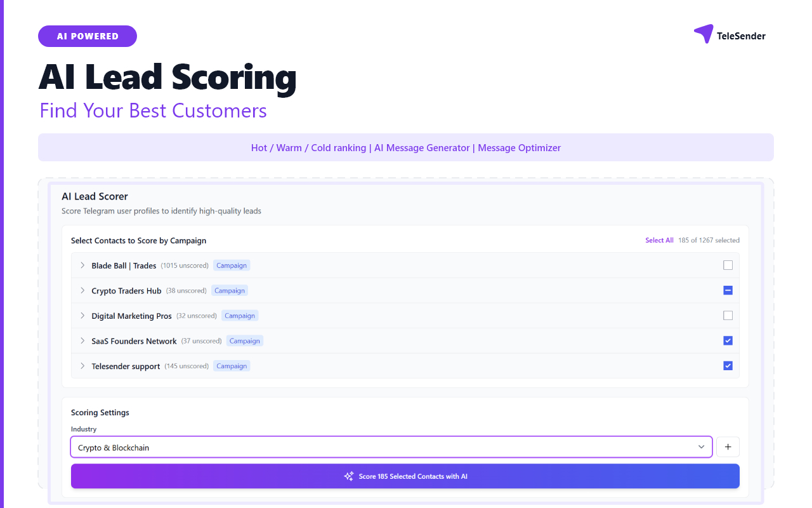This screenshot has width=812, height=508.
Task: Click the '(37 unscored)' count text
Action: point(202,341)
